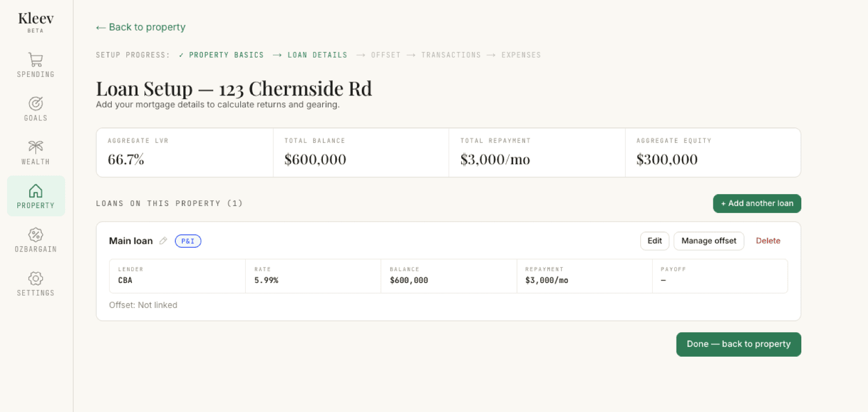This screenshot has height=412, width=868.
Task: Go back to property link
Action: tap(141, 27)
